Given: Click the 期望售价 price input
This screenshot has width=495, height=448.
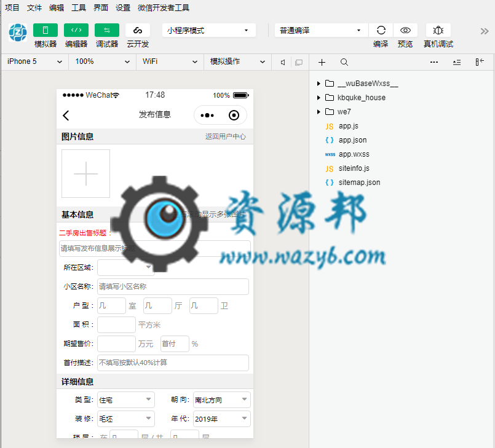Looking at the screenshot, I should 116,344.
